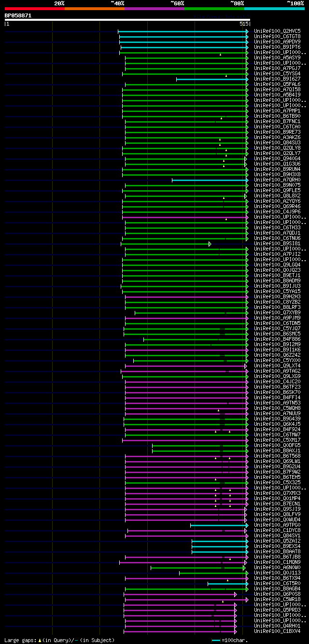
Task: Select the UniRef100_C6TCA0 label
Action: coord(277,126)
